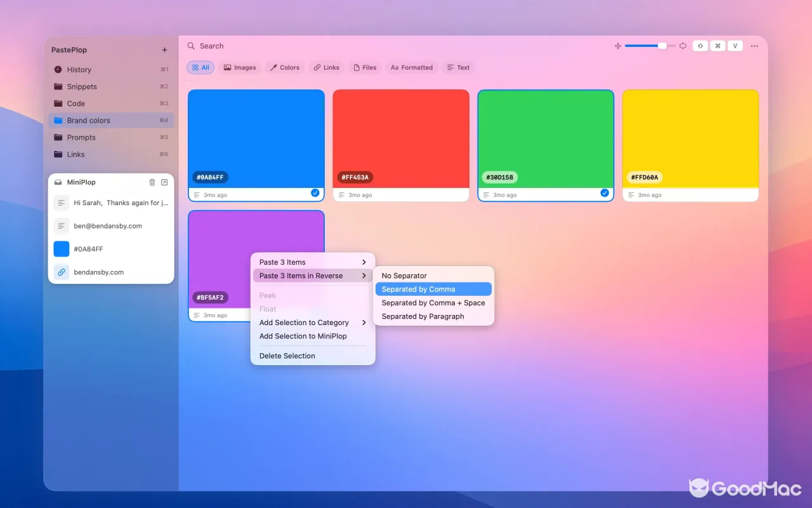Enable the Colors filter
This screenshot has height=508, width=812.
click(285, 67)
